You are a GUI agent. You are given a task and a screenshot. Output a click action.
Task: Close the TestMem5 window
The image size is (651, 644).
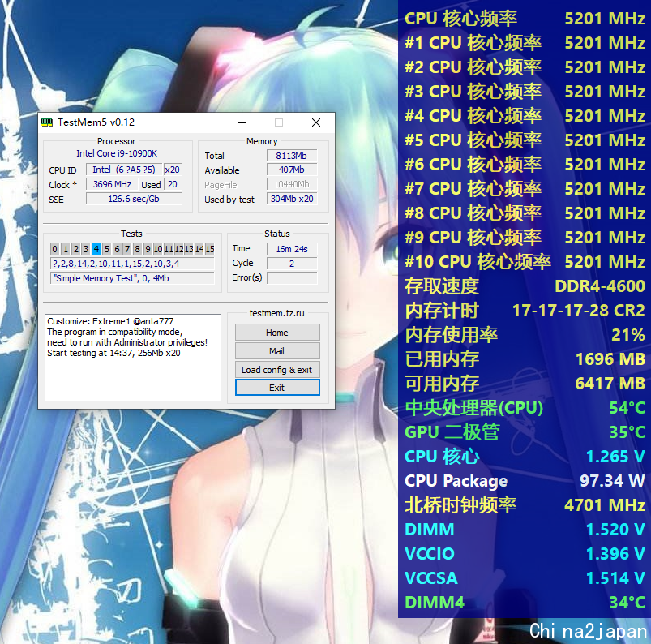[316, 122]
